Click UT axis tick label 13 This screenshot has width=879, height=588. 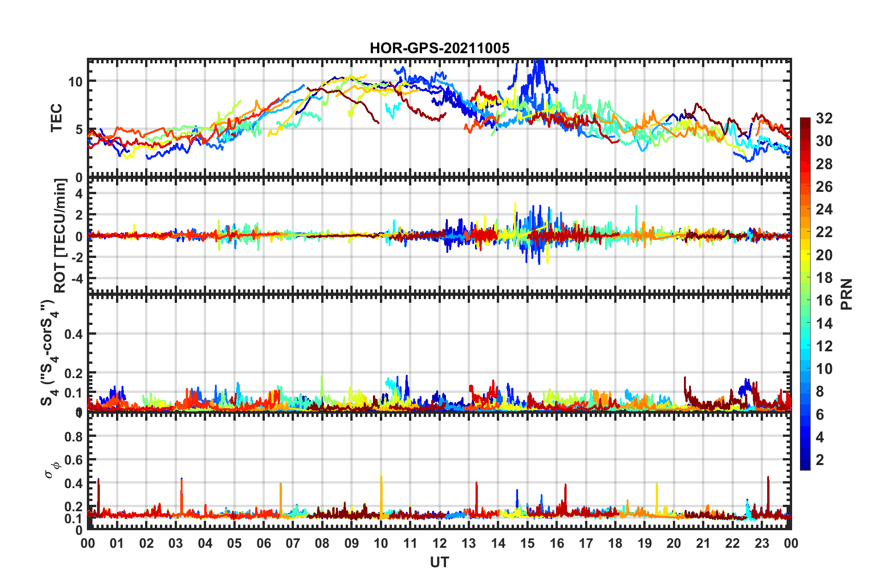tap(469, 543)
